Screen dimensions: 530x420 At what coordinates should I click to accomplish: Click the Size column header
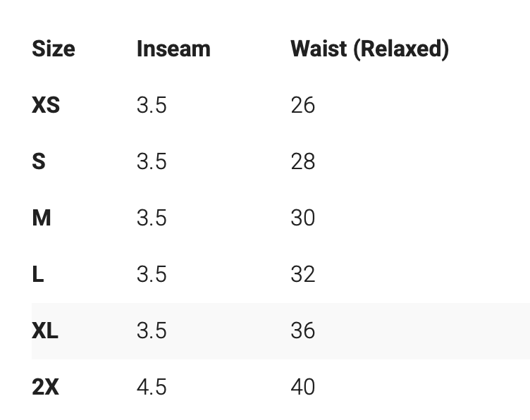pyautogui.click(x=53, y=49)
